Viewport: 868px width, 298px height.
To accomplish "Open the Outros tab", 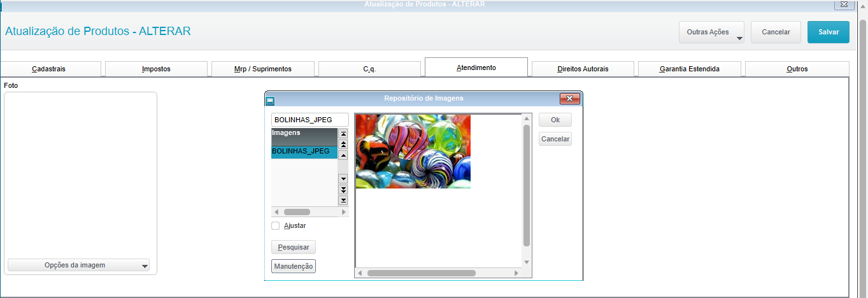I will (x=797, y=69).
